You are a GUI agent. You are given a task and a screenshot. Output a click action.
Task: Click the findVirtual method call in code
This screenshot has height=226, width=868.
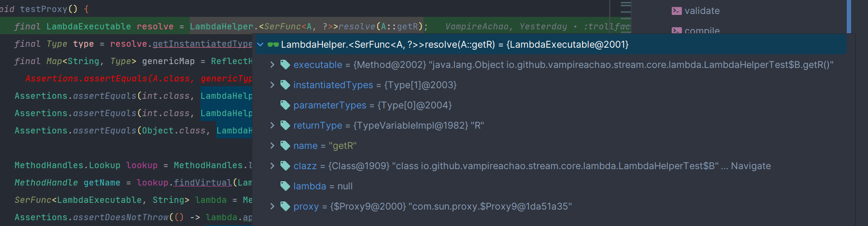(203, 183)
